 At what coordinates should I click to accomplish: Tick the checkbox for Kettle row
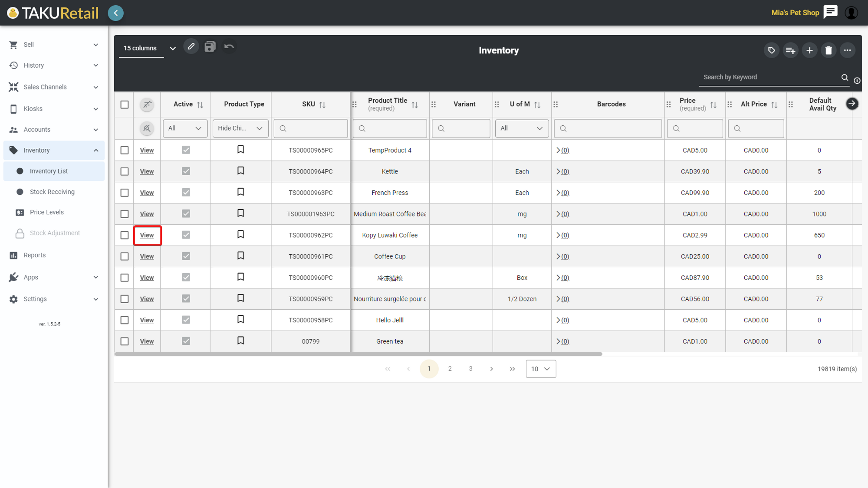(125, 171)
